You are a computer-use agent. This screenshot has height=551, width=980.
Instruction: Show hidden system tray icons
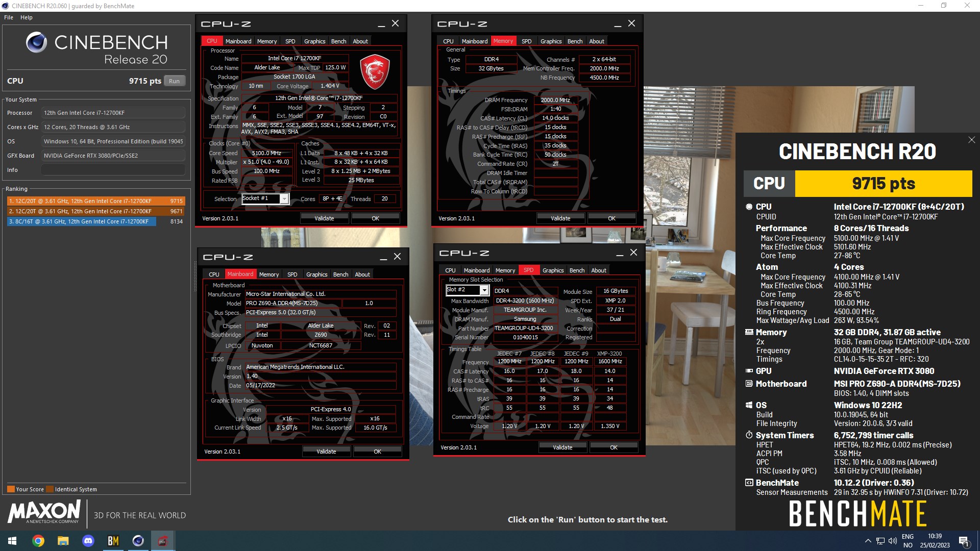pos(868,541)
